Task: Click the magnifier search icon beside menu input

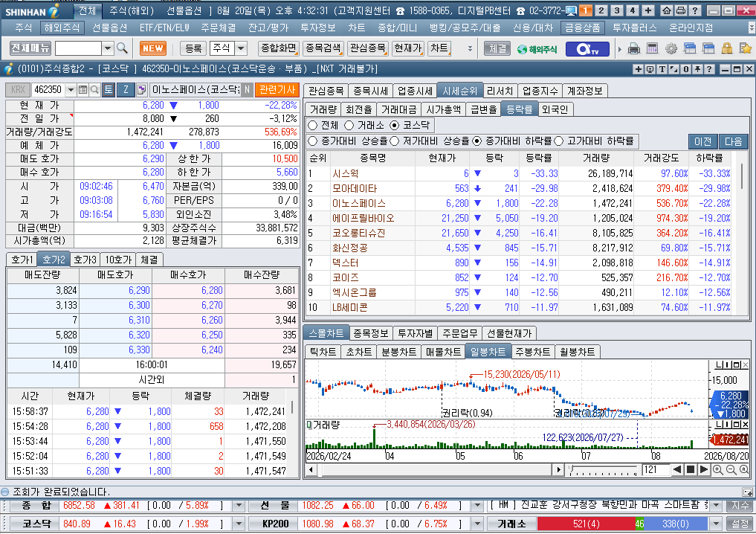Action: (122, 48)
